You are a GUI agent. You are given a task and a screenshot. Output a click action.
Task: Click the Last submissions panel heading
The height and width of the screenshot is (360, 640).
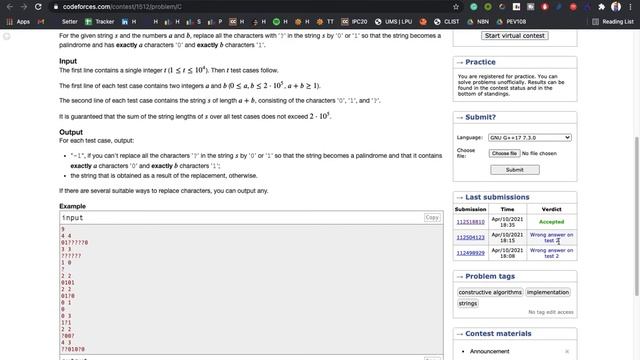(x=497, y=197)
